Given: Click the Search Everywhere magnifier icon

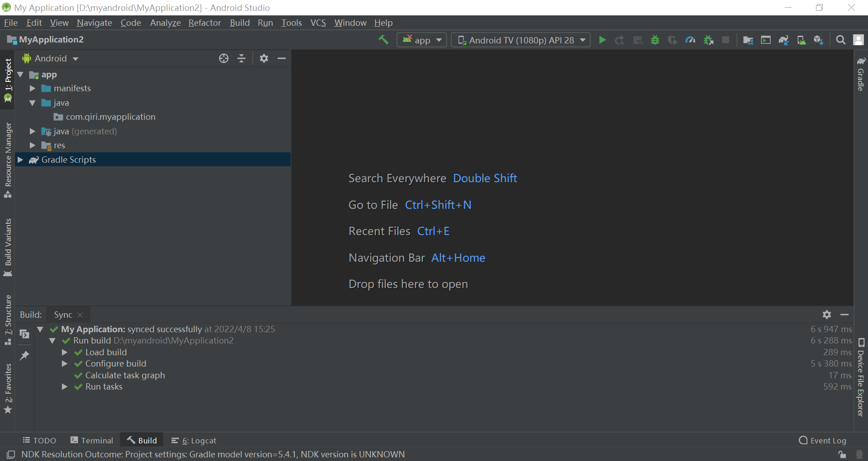Looking at the screenshot, I should click(841, 40).
